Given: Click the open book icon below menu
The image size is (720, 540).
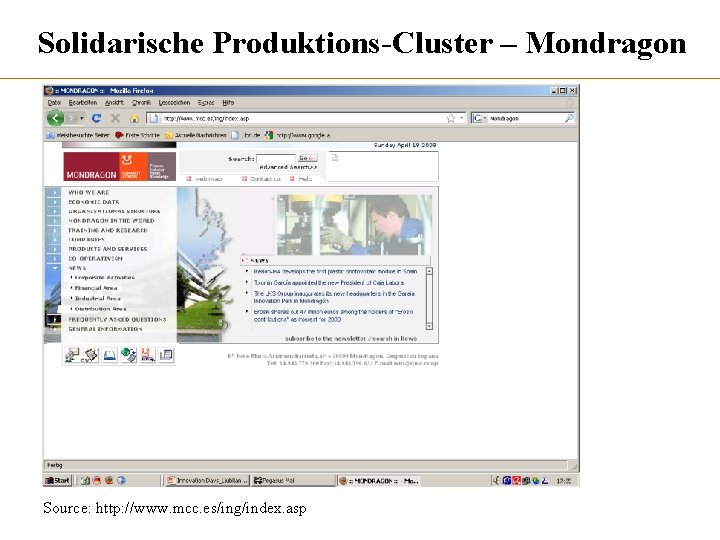Looking at the screenshot, I should tap(110, 355).
